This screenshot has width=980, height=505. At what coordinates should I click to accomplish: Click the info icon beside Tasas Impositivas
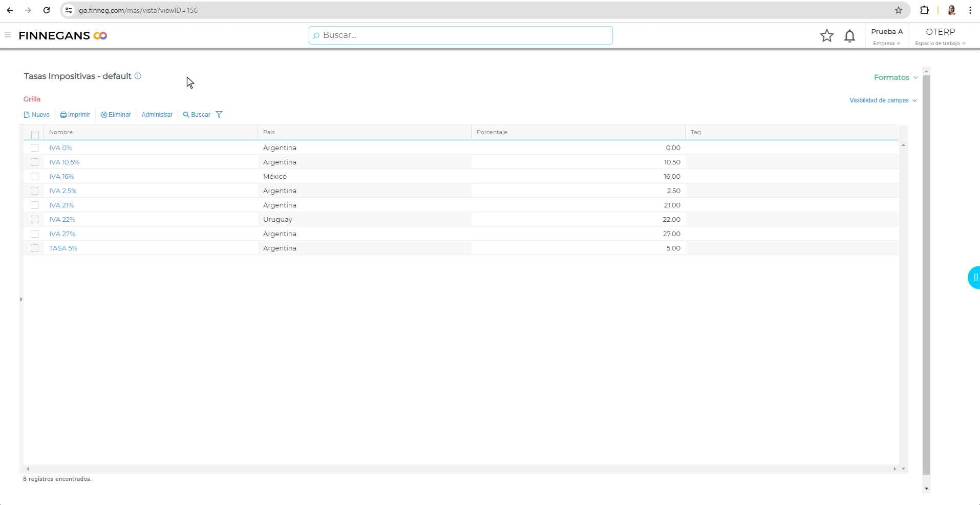click(138, 76)
